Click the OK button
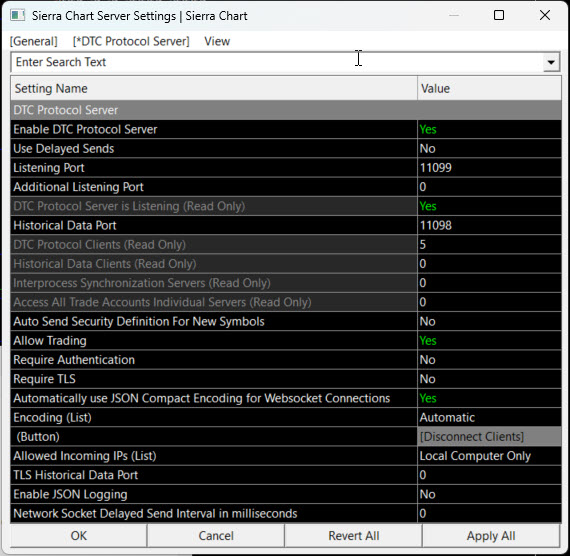This screenshot has height=556, width=570. [x=79, y=536]
